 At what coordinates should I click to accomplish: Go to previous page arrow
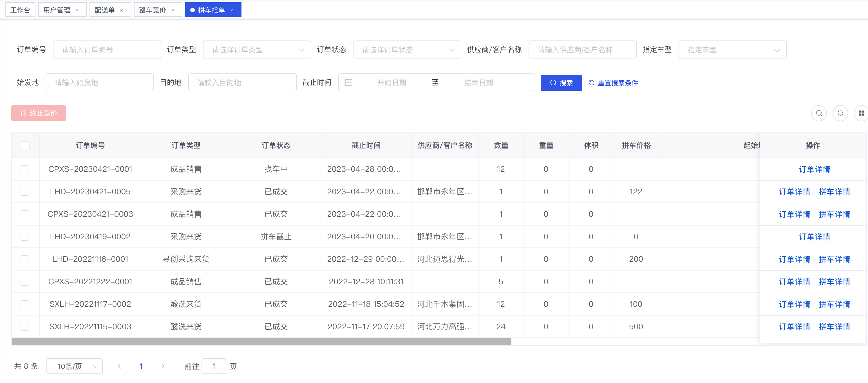(119, 366)
